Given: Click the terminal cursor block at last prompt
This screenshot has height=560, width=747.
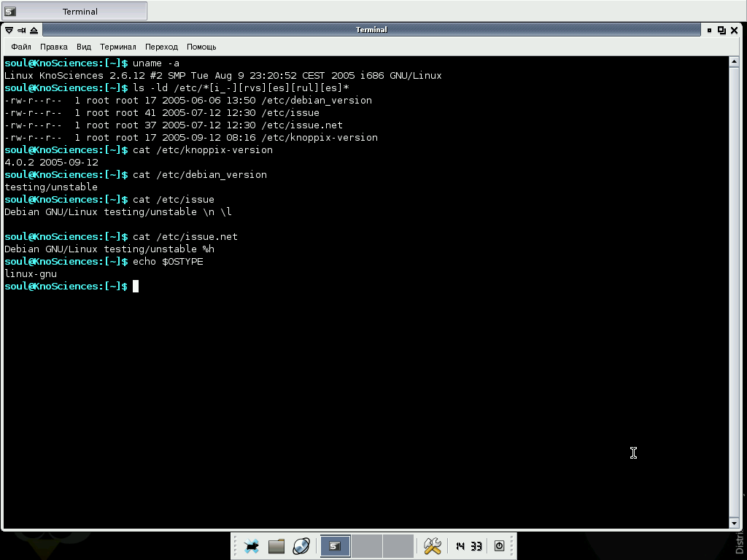Looking at the screenshot, I should [136, 286].
